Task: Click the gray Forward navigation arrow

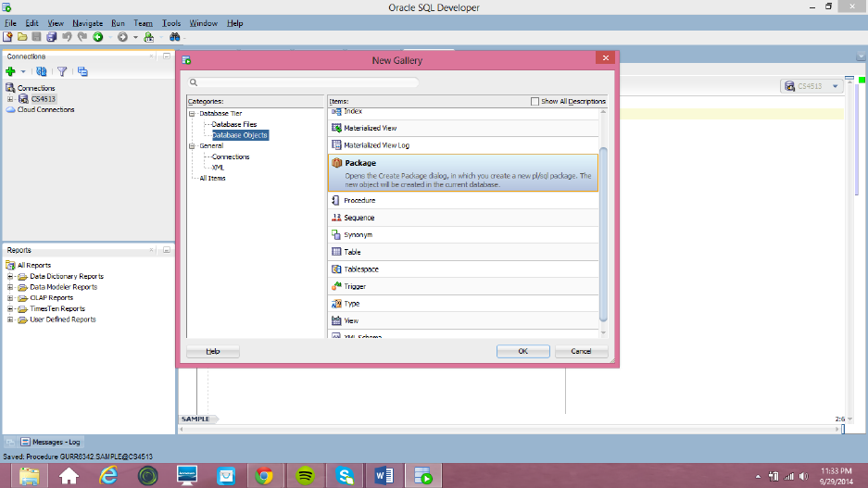Action: (x=123, y=37)
